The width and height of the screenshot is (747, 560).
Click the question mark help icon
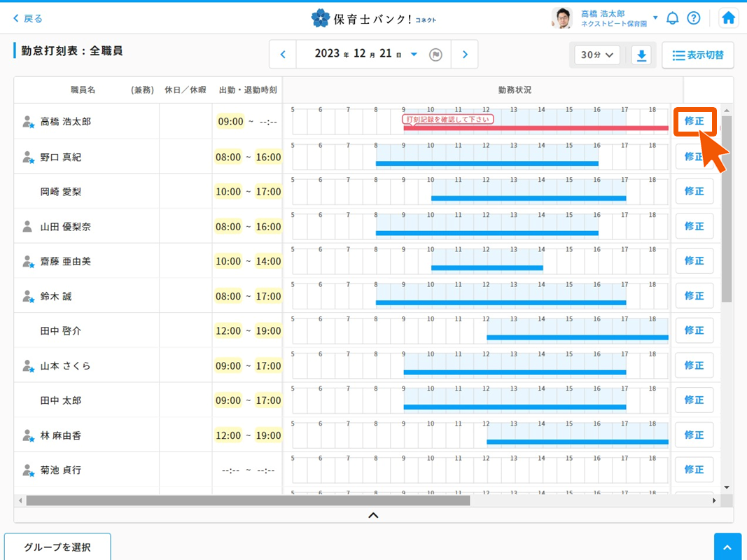(693, 17)
